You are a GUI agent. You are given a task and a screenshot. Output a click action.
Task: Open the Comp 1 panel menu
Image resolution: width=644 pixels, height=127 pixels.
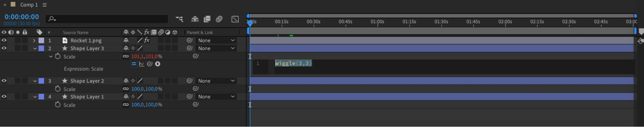pos(44,5)
